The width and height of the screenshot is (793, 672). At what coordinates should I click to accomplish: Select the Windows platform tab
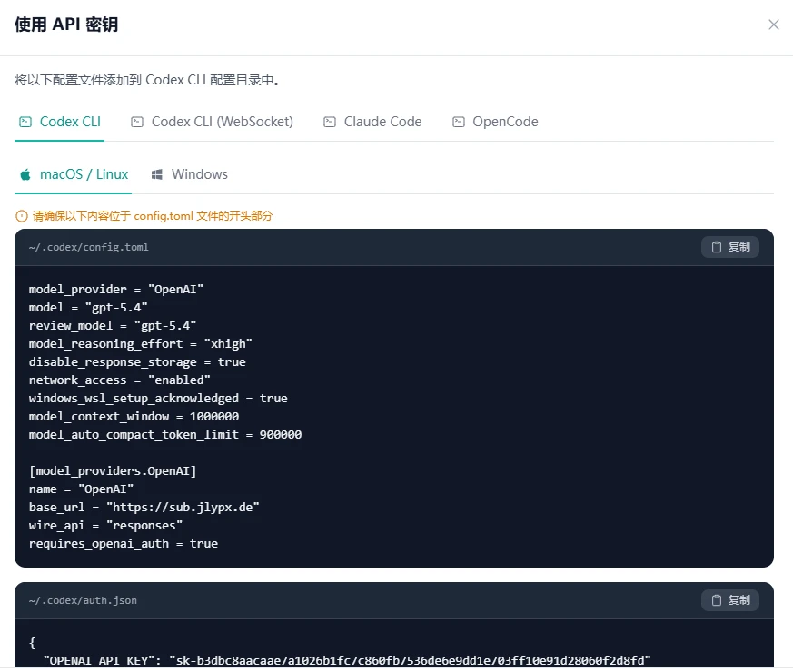click(189, 173)
